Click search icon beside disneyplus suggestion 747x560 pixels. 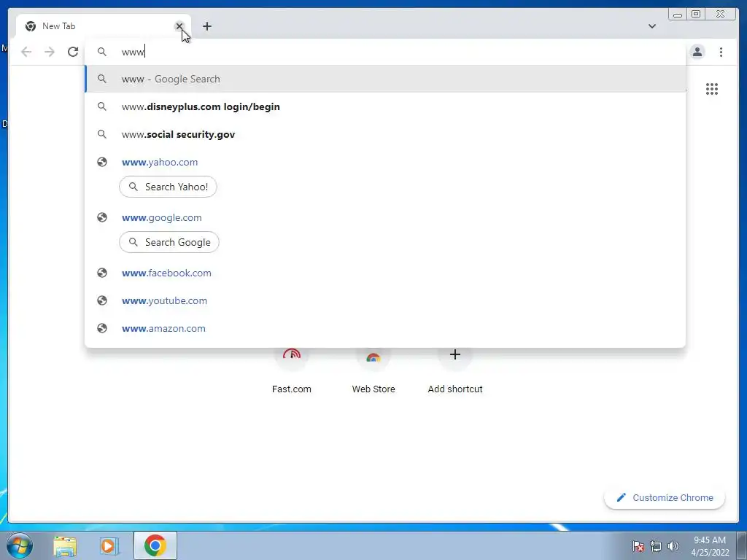tap(102, 106)
